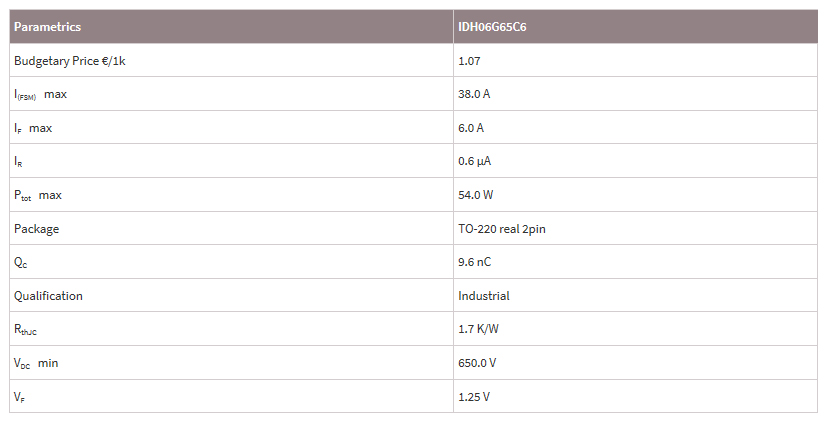The height and width of the screenshot is (425, 825).
Task: Click the 38.0 A value cell
Action: pyautogui.click(x=474, y=94)
